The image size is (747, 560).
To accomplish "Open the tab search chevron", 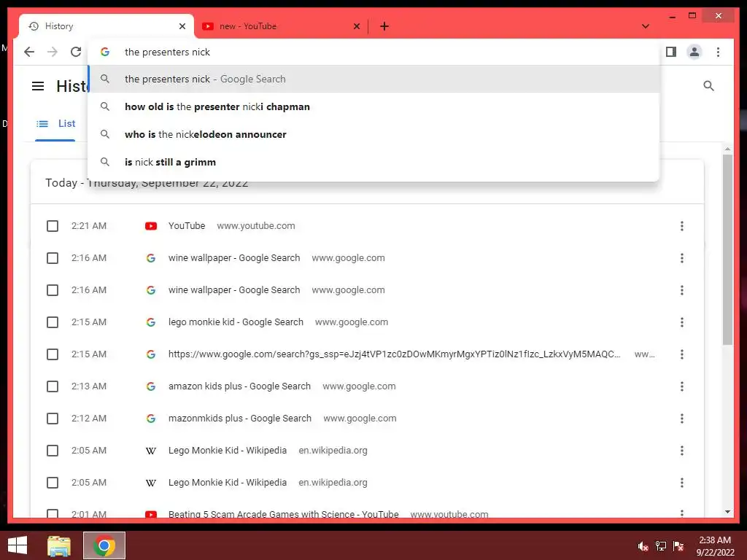I will (x=645, y=26).
